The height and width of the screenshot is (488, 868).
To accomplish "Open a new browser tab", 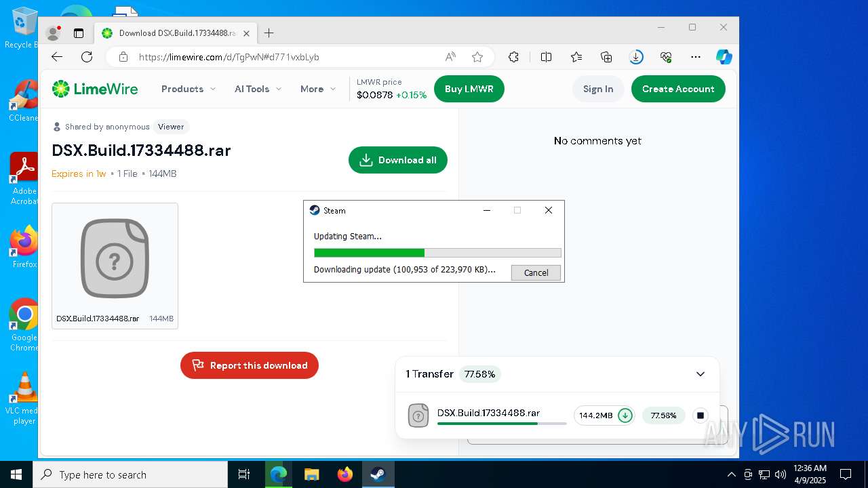I will 269,33.
